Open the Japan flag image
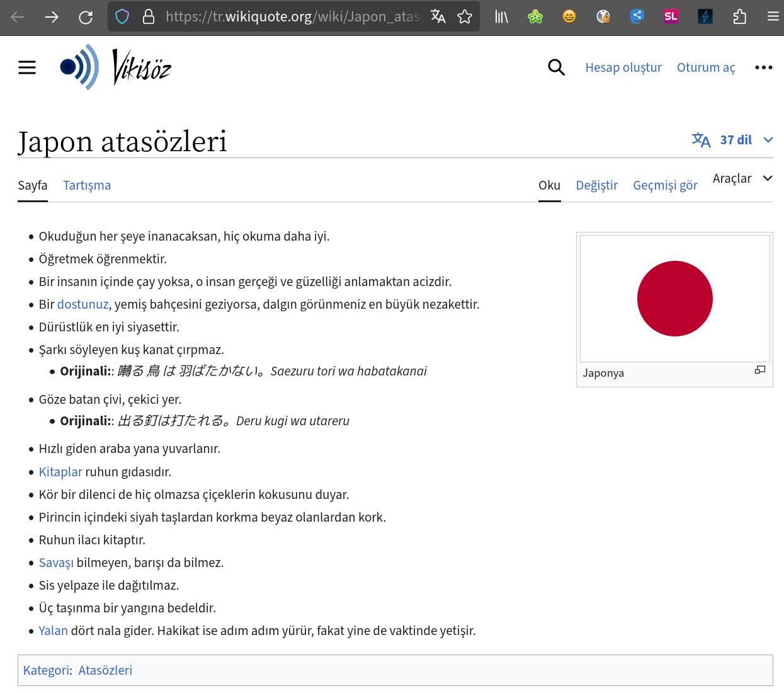This screenshot has width=784, height=693. pyautogui.click(x=674, y=299)
